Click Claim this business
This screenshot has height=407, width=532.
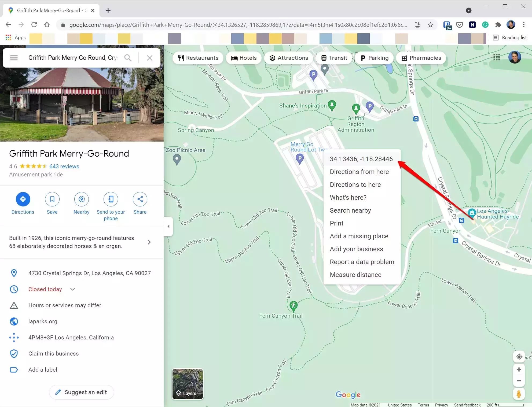[x=53, y=353]
